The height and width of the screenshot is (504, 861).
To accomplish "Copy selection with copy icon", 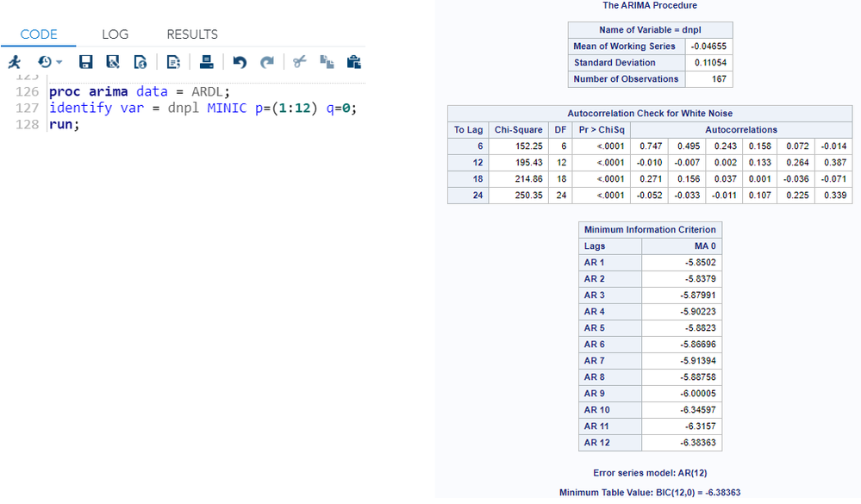I will tap(327, 62).
